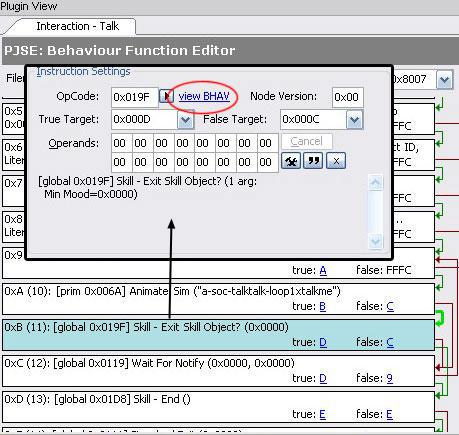
Task: Select instruction 0xD Skill - End row
Action: (219, 407)
